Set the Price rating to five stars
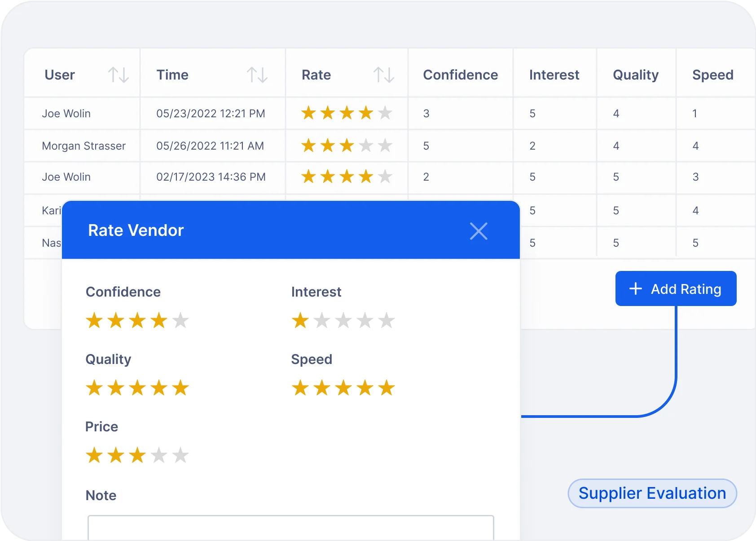 (x=180, y=455)
